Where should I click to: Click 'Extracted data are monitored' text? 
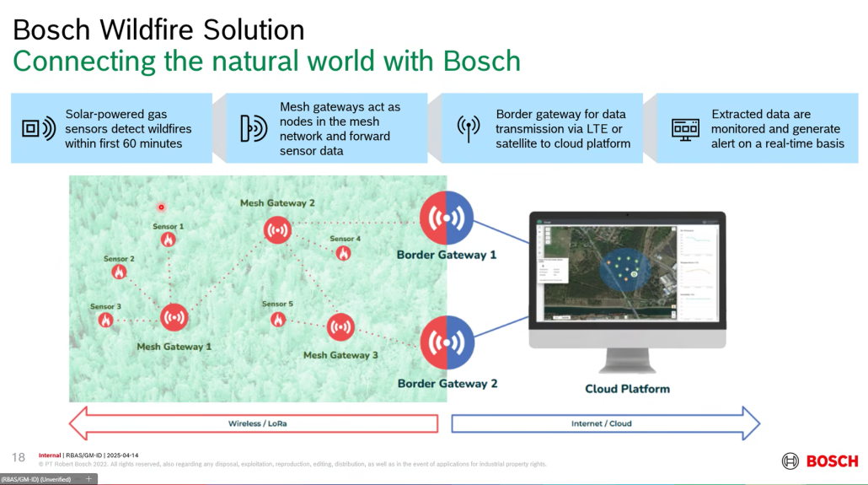[x=778, y=128]
